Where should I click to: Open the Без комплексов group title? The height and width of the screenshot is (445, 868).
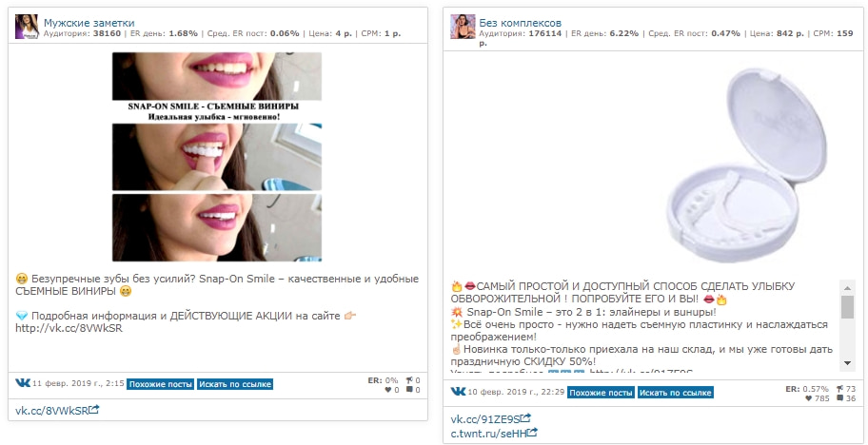point(521,23)
